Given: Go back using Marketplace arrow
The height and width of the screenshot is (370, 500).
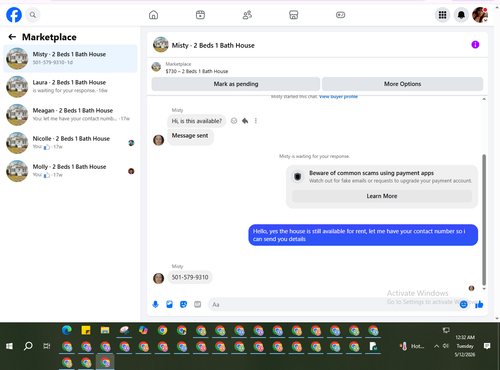Looking at the screenshot, I should tap(12, 37).
